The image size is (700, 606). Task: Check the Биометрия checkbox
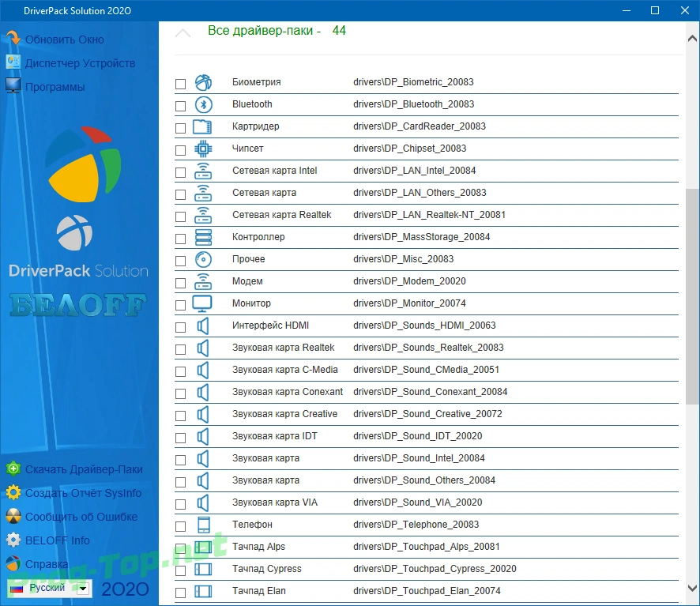click(x=180, y=84)
